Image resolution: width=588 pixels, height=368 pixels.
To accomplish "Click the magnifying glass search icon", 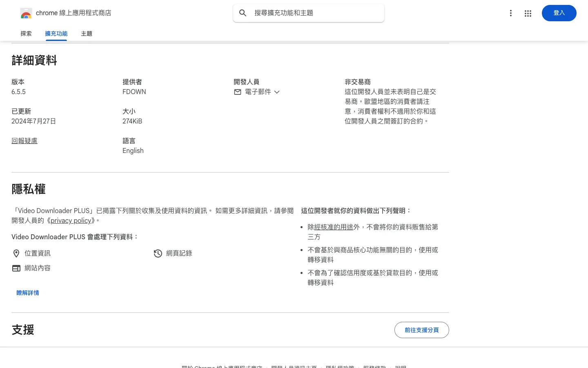I will pos(243,13).
